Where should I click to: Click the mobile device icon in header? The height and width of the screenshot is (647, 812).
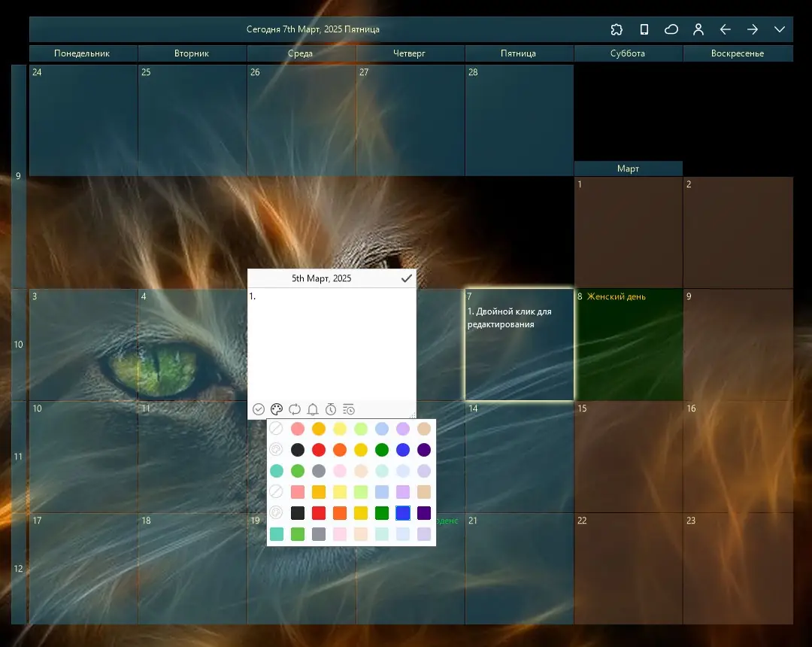coord(644,29)
